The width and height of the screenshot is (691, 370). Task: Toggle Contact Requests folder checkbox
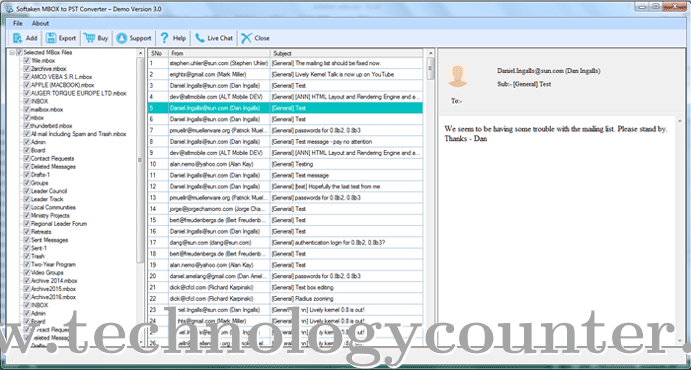(x=27, y=159)
